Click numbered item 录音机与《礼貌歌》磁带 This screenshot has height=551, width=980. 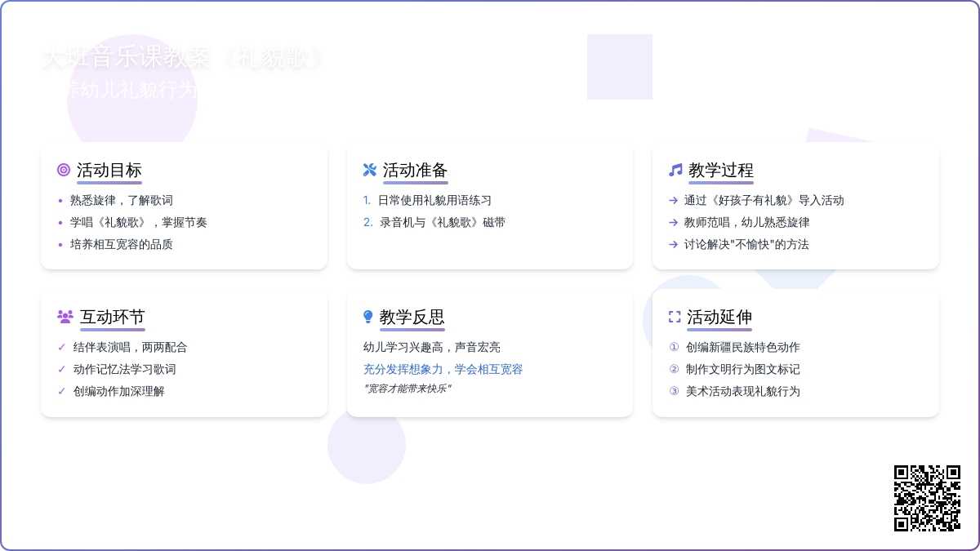click(442, 222)
